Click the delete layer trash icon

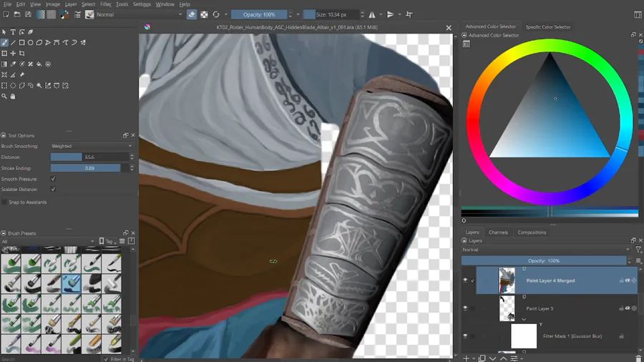click(x=638, y=358)
